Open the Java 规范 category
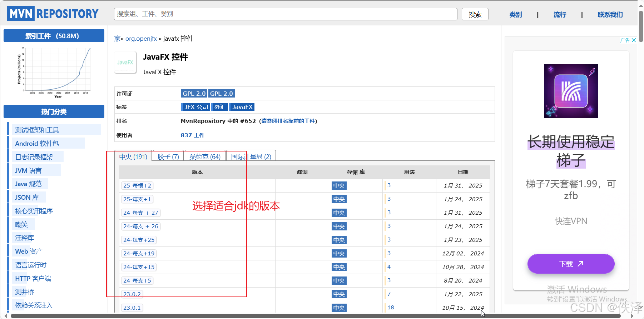The width and height of the screenshot is (644, 319). [28, 184]
